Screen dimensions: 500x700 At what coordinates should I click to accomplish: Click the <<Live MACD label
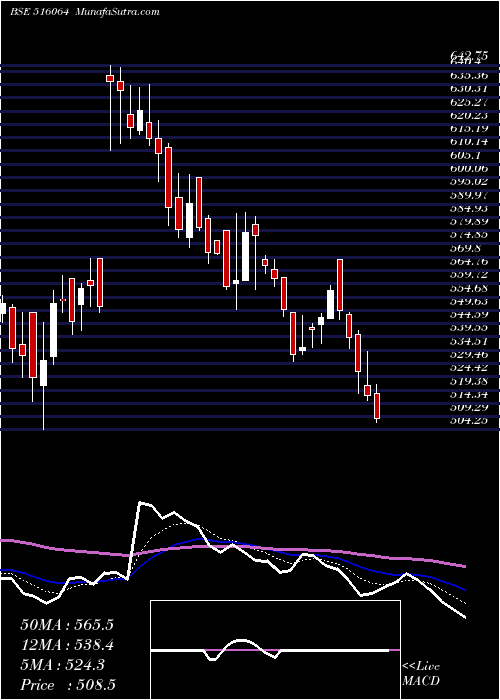click(421, 673)
